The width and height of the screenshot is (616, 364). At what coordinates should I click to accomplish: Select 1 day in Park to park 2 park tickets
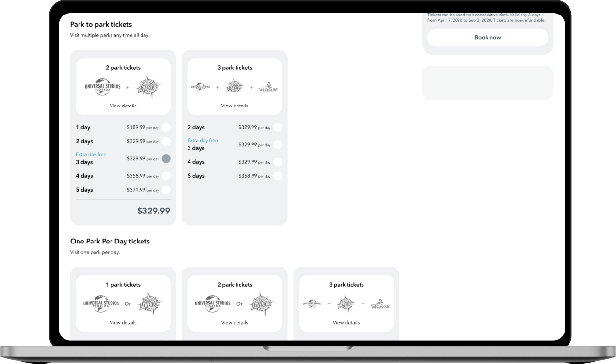pyautogui.click(x=166, y=127)
